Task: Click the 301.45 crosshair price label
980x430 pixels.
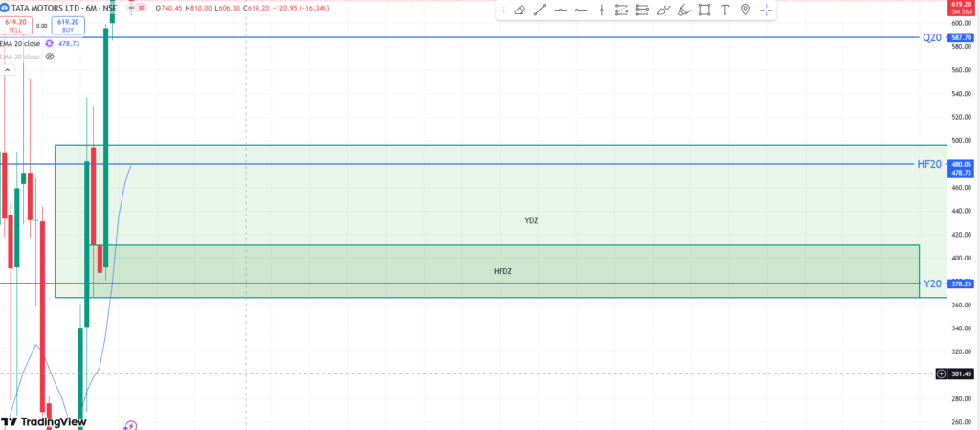Action: [961, 373]
